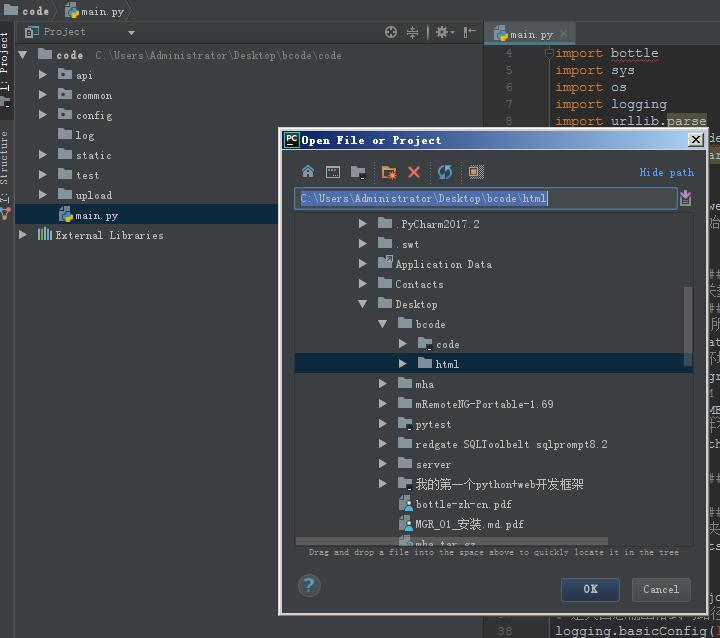Expand the html folder in dialog tree
720x638 pixels.
403,364
